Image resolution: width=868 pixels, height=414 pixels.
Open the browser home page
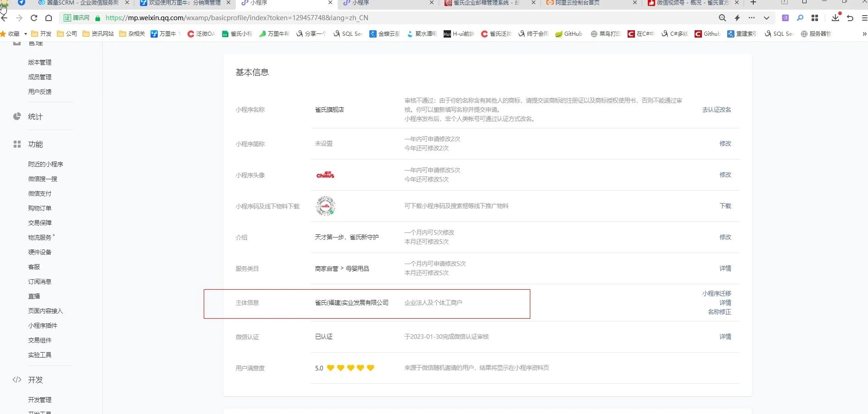pos(49,18)
